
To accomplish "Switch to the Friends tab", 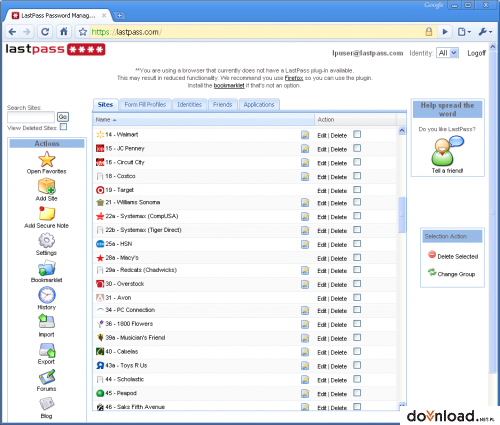I will click(x=222, y=105).
